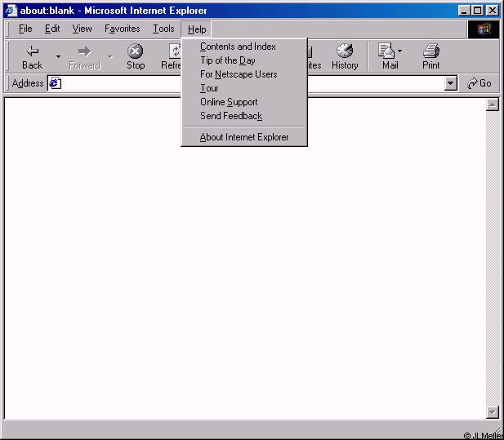Click the vertical scrollbar down arrow
The height and width of the screenshot is (440, 504).
point(492,412)
